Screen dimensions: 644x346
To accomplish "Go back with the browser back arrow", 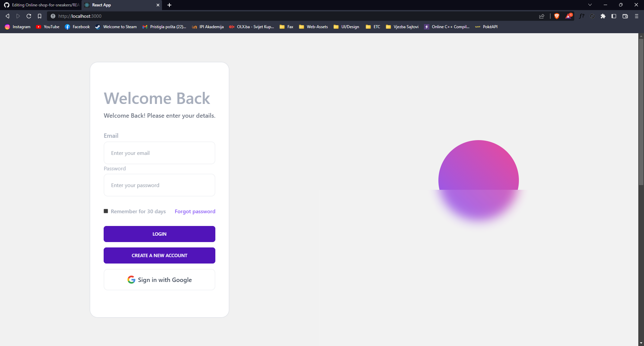I will [x=7, y=16].
